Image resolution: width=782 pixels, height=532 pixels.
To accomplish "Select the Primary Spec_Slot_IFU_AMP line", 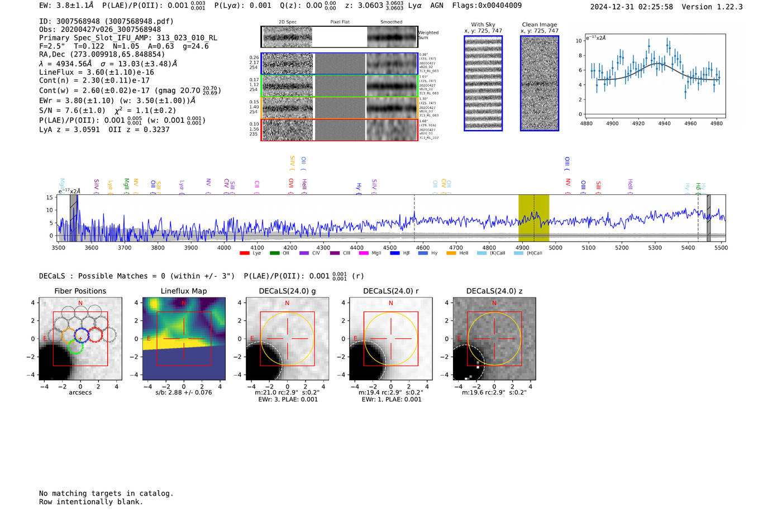I will pos(128,38).
